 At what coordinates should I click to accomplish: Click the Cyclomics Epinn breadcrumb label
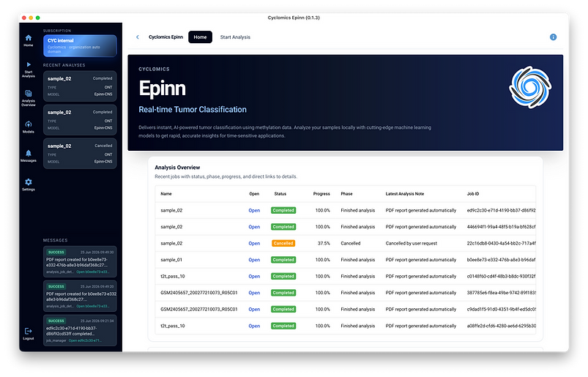point(165,37)
